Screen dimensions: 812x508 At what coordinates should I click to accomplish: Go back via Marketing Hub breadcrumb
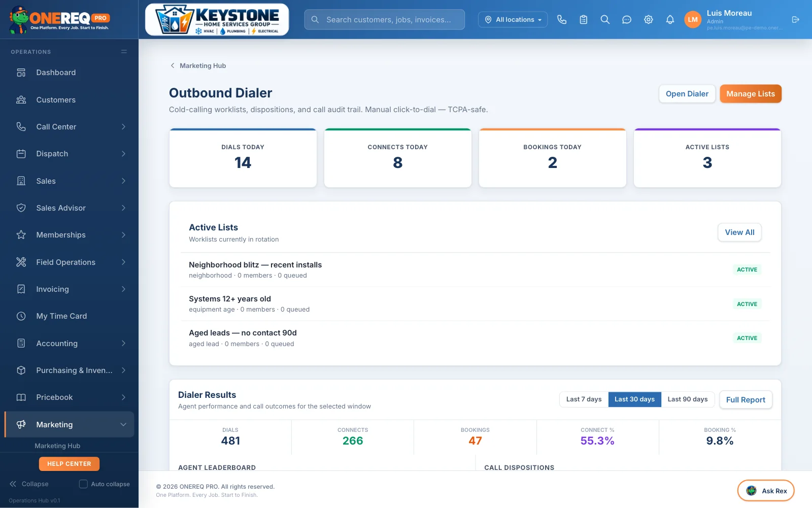198,65
